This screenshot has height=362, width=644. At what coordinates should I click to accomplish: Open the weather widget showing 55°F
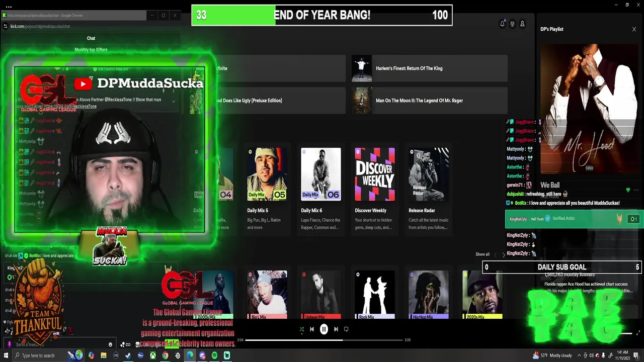[552, 355]
